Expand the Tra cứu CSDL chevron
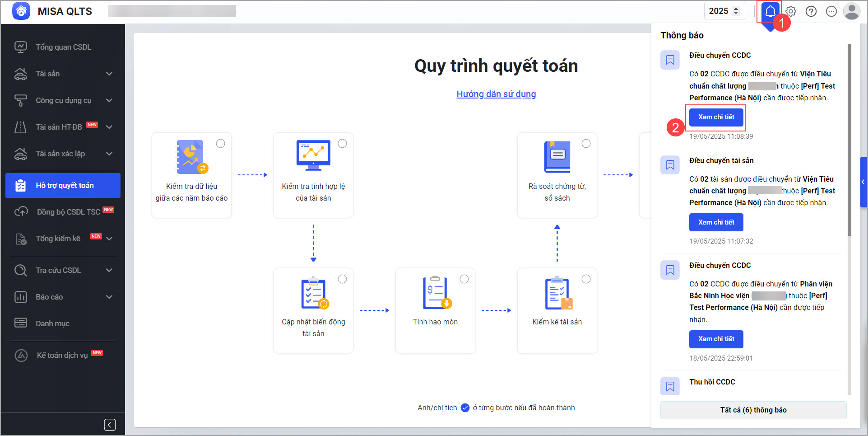 pyautogui.click(x=109, y=270)
